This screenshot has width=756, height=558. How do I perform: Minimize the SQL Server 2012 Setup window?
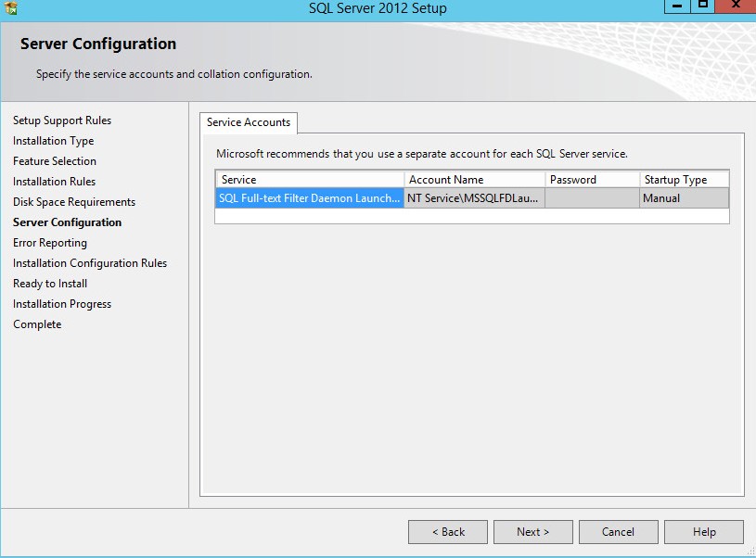pos(677,6)
